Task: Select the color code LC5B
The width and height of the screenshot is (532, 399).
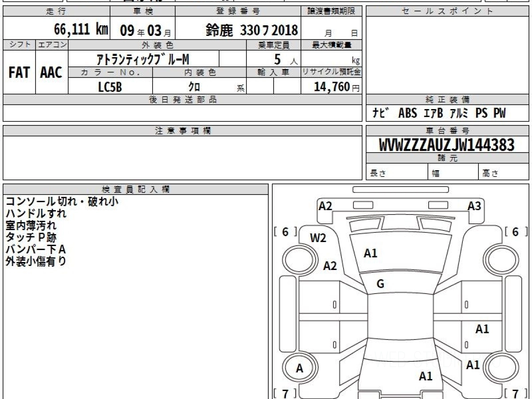Action: pyautogui.click(x=110, y=87)
